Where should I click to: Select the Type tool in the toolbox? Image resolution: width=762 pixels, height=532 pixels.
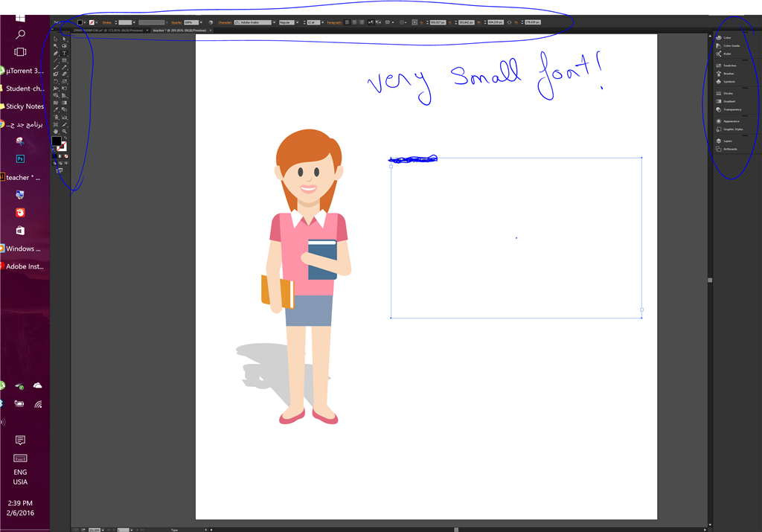tap(64, 54)
